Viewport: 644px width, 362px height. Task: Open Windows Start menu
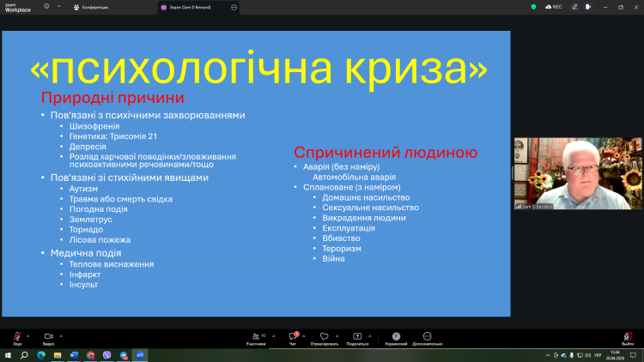(8, 354)
